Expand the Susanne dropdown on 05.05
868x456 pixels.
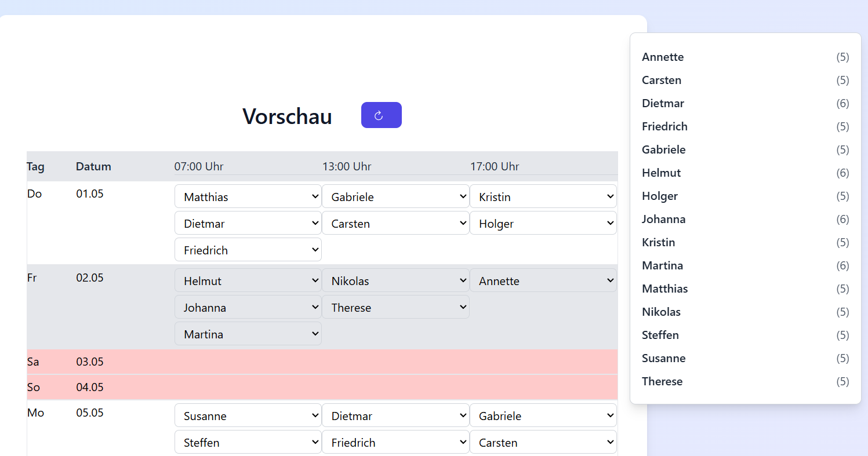(x=248, y=415)
